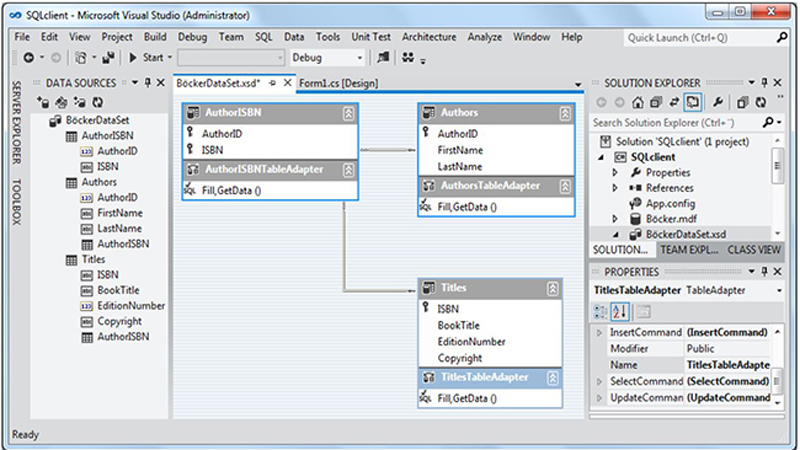Pin the Solution Explorer panel
Viewport: 800px width, 450px height.
coord(764,83)
